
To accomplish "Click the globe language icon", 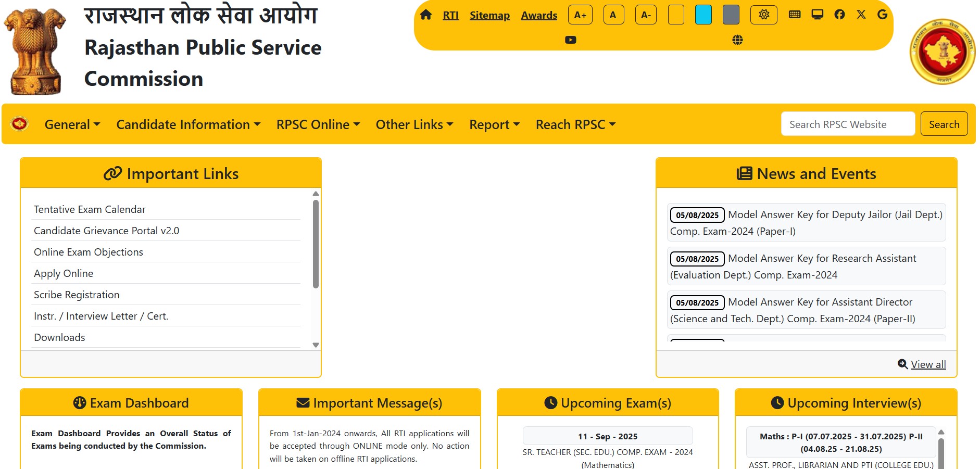I will (x=737, y=40).
